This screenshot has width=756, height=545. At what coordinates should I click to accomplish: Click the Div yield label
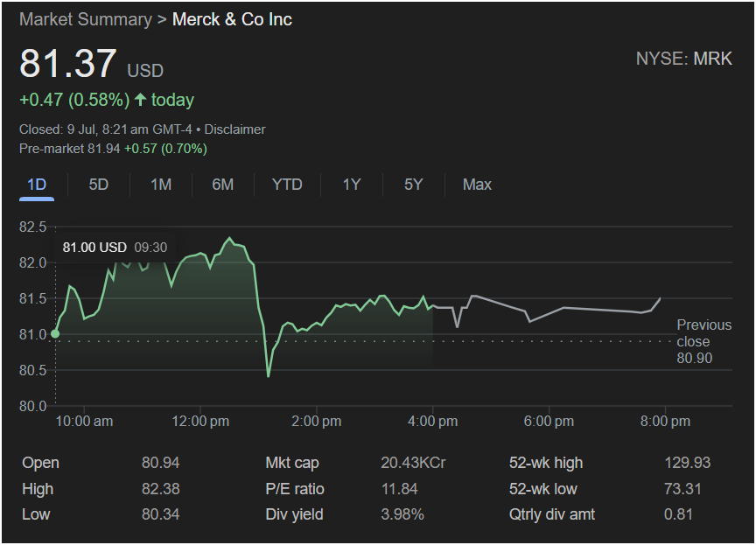coord(294,514)
